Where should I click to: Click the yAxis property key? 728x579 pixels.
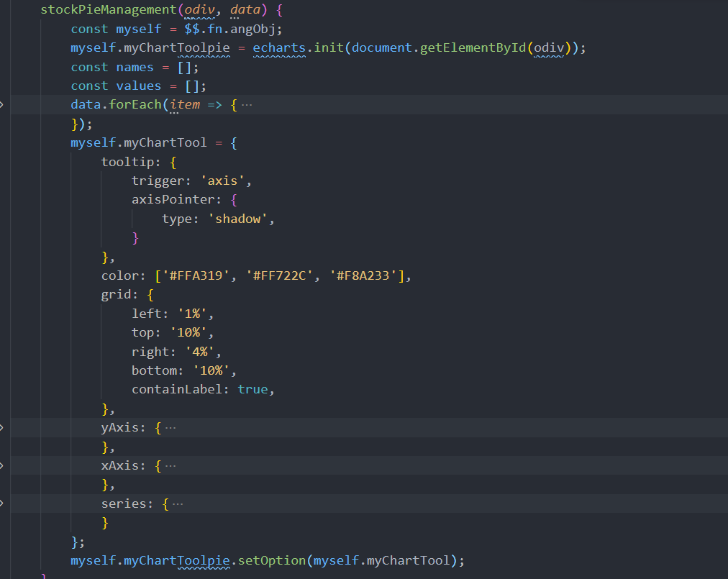point(120,428)
